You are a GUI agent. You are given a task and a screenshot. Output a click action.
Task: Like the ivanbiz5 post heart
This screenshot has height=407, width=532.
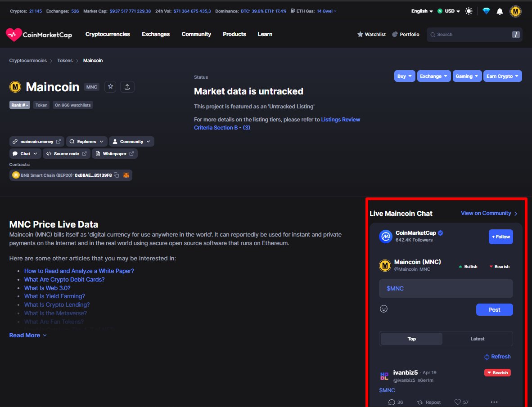tap(457, 402)
